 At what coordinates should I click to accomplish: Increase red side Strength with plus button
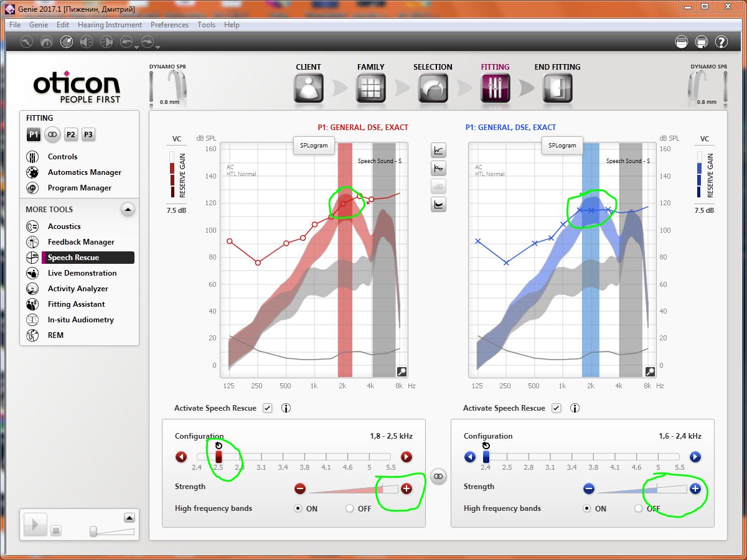pyautogui.click(x=406, y=489)
